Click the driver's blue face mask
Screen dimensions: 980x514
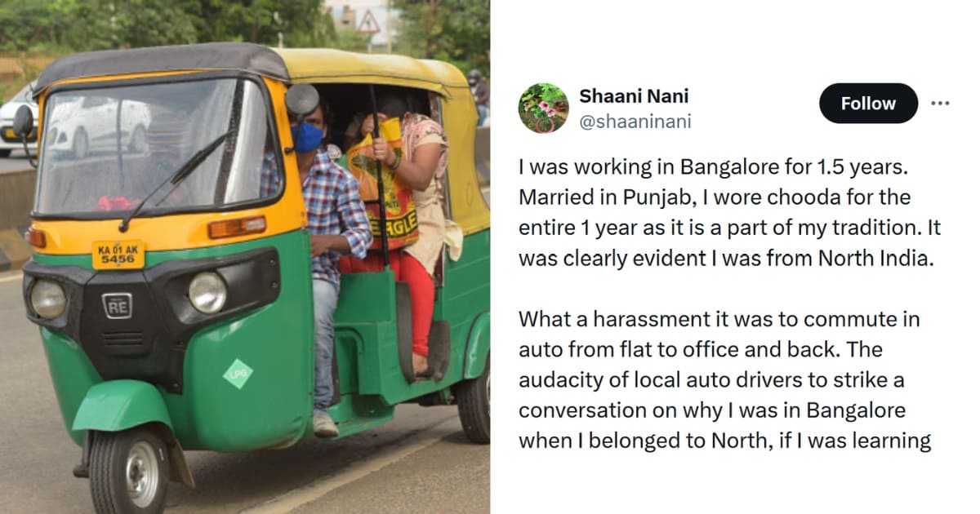coord(308,136)
